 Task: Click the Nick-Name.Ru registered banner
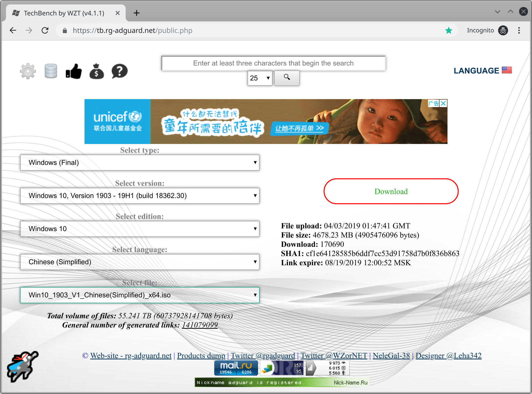[x=282, y=382]
